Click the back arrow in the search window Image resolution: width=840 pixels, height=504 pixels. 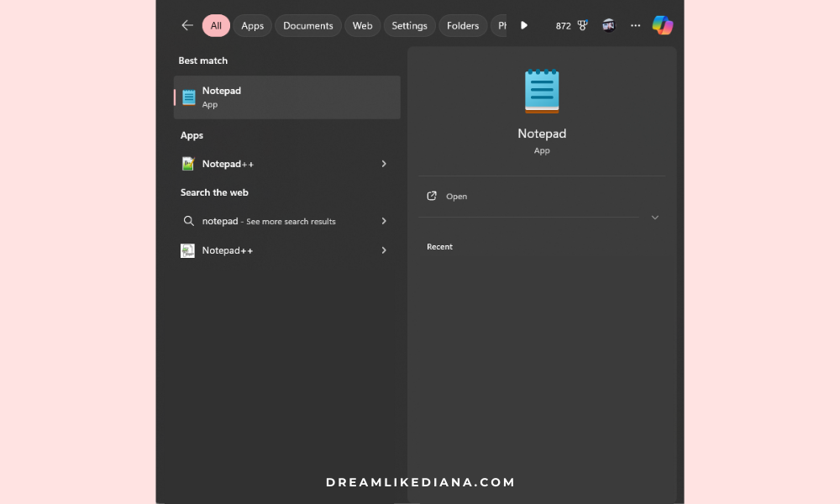tap(186, 25)
